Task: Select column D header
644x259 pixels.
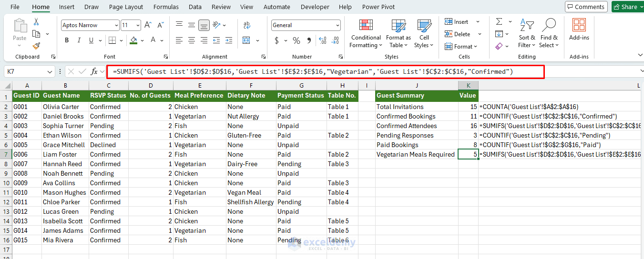Action: tap(151, 85)
